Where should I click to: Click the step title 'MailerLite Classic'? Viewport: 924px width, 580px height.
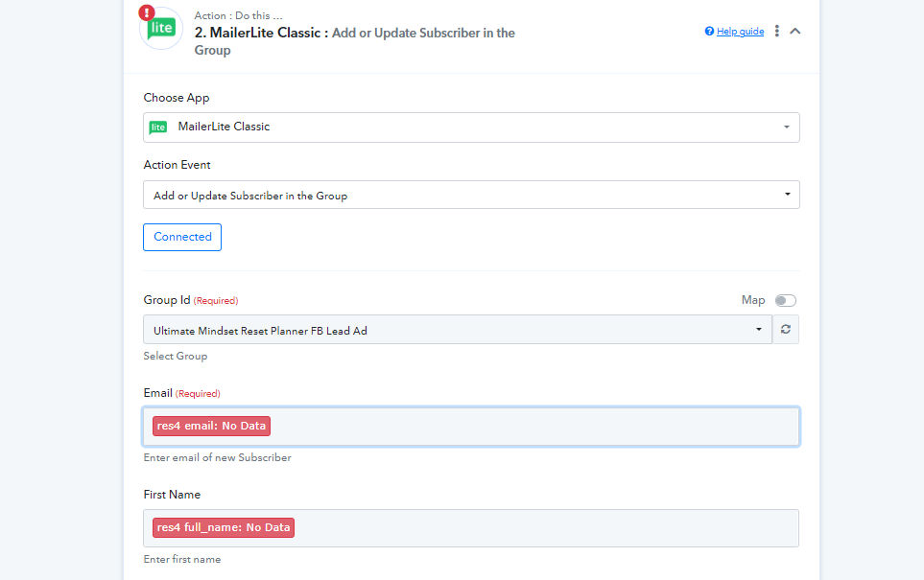(x=265, y=33)
